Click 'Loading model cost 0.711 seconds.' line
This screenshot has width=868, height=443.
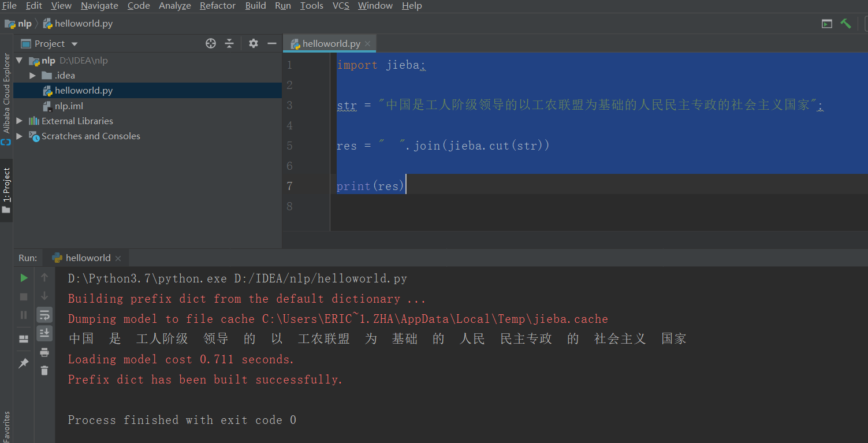tap(181, 359)
